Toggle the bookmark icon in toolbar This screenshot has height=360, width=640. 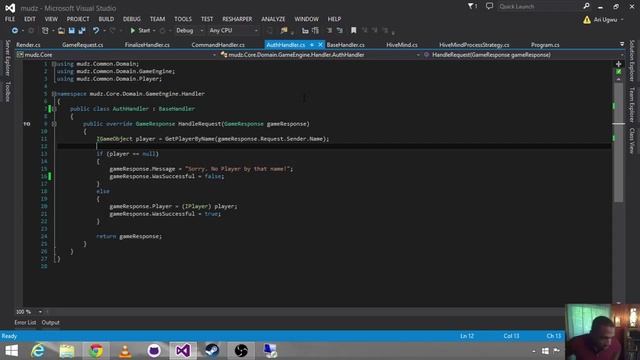point(353,31)
